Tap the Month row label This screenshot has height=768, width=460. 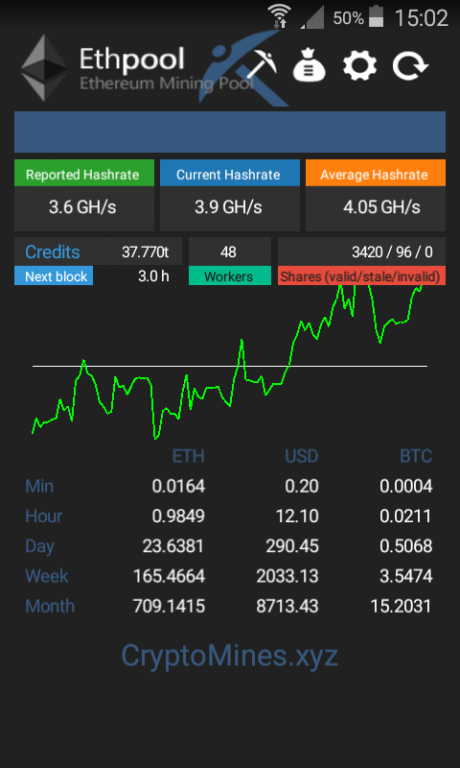[50, 606]
